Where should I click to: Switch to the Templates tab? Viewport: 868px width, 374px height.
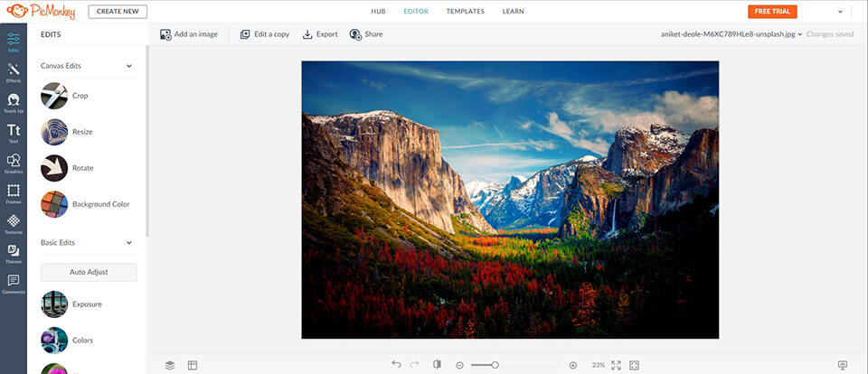click(x=466, y=12)
